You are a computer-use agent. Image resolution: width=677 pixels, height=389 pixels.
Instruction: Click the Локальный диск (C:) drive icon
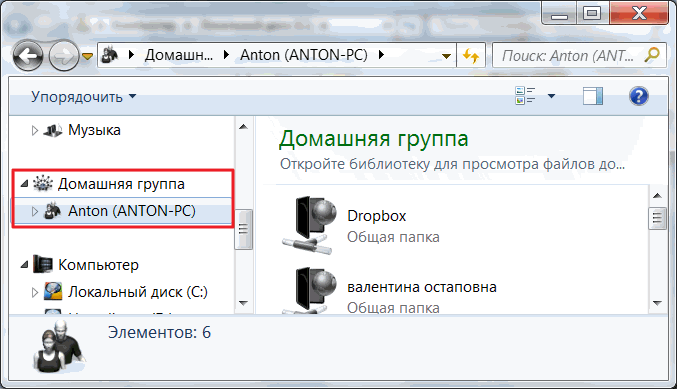coord(53,291)
